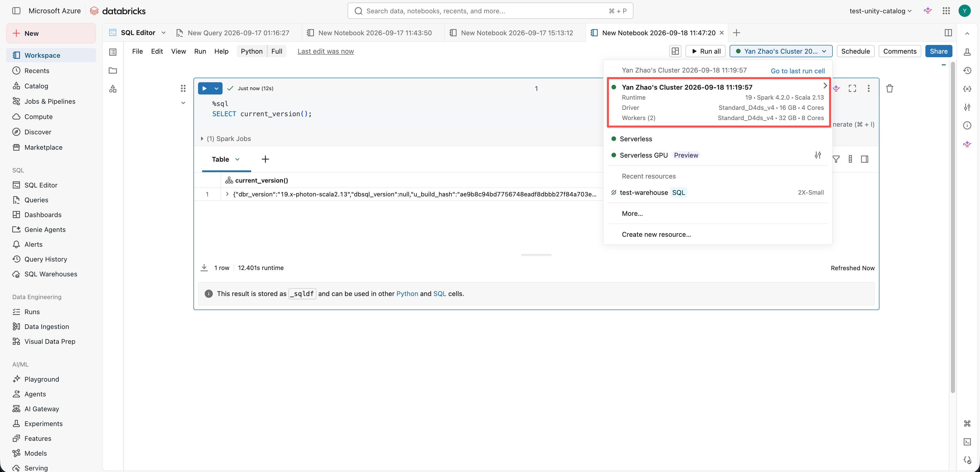Download results with the download icon
The height and width of the screenshot is (472, 980).
click(x=204, y=268)
